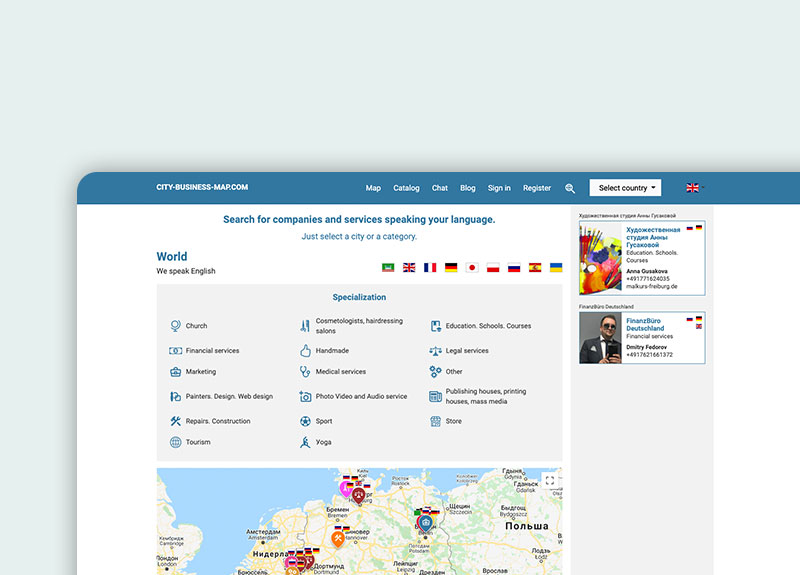Image resolution: width=800 pixels, height=575 pixels.
Task: Go to Map in the navigation bar
Action: [373, 188]
